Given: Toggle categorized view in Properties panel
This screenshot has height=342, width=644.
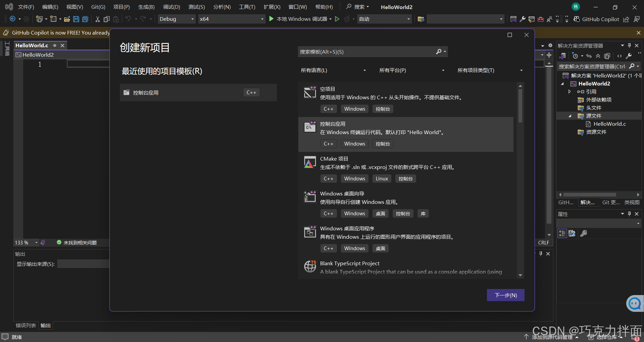Looking at the screenshot, I should coord(562,233).
